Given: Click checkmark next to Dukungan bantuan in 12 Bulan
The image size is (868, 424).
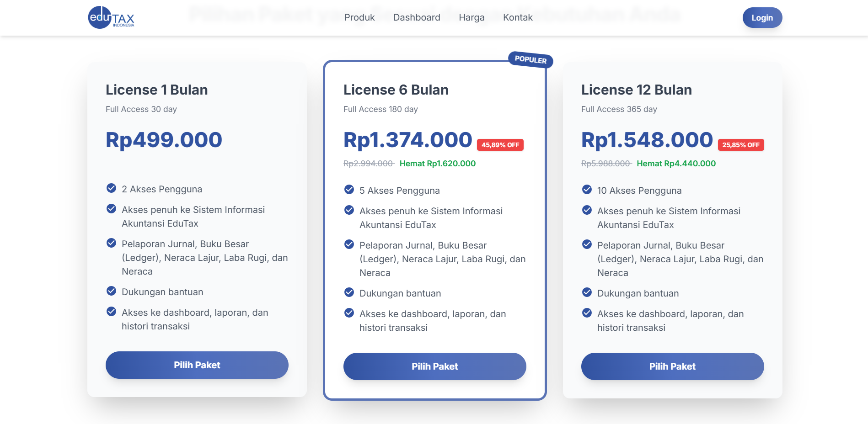Looking at the screenshot, I should point(587,292).
